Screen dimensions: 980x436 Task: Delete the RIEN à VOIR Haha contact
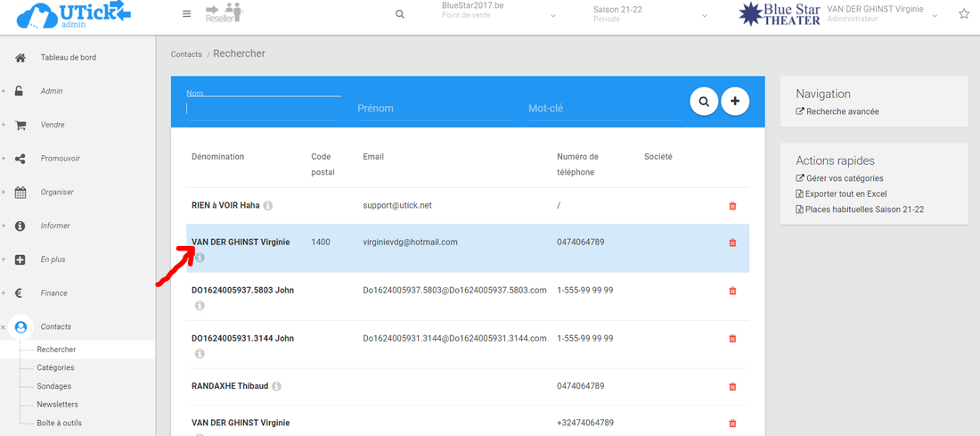coord(732,206)
